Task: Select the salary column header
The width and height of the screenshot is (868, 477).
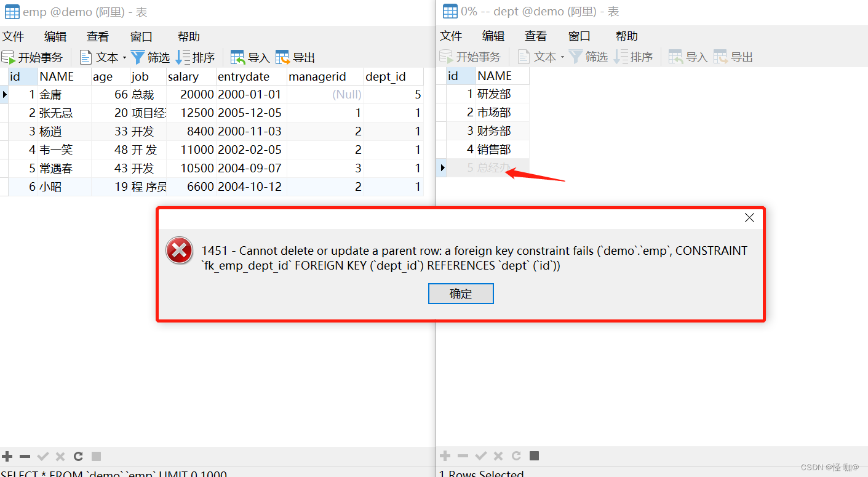Action: (191, 76)
